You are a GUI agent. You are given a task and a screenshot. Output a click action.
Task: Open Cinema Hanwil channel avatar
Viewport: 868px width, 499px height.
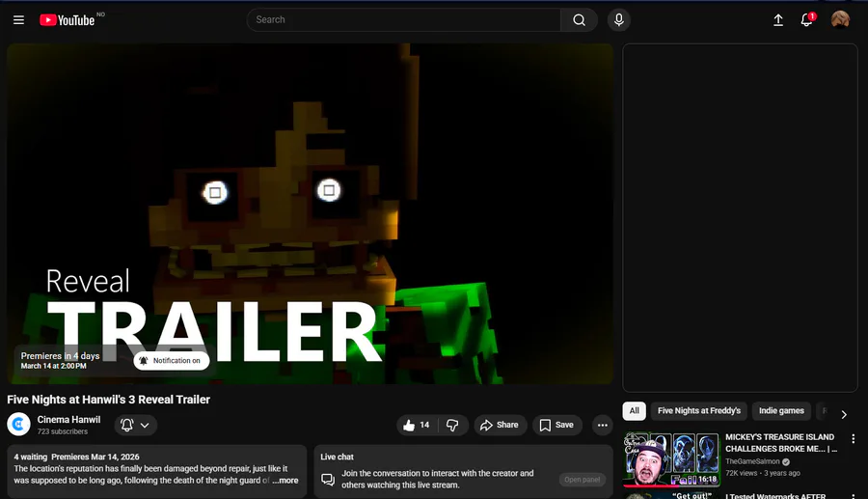tap(19, 425)
